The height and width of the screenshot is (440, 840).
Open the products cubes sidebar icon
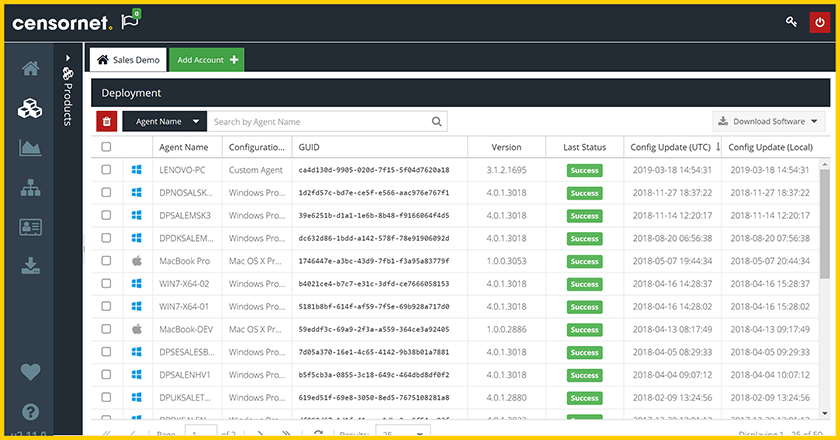(30, 108)
